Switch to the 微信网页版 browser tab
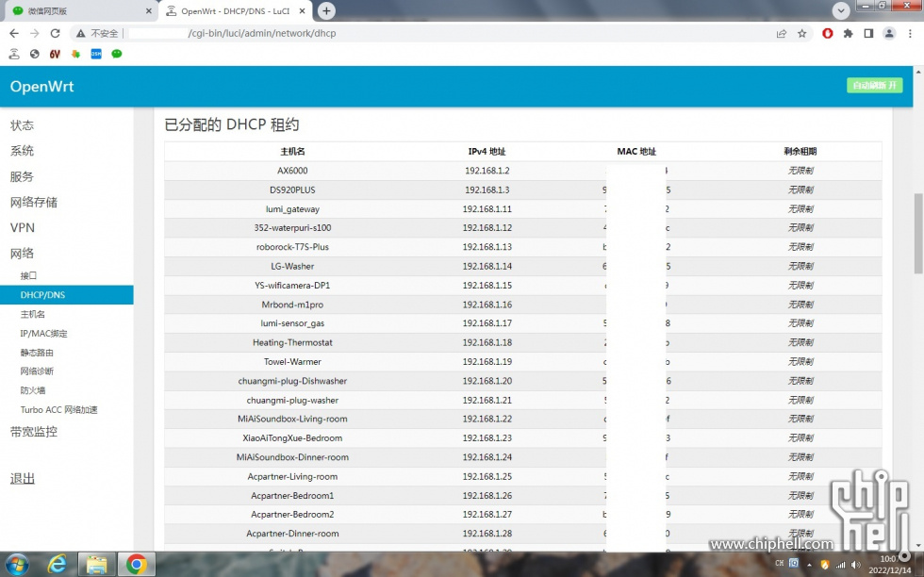This screenshot has width=924, height=577. coord(81,11)
